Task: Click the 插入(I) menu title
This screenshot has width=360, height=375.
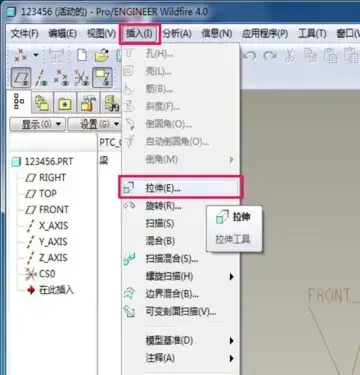Action: [x=139, y=34]
